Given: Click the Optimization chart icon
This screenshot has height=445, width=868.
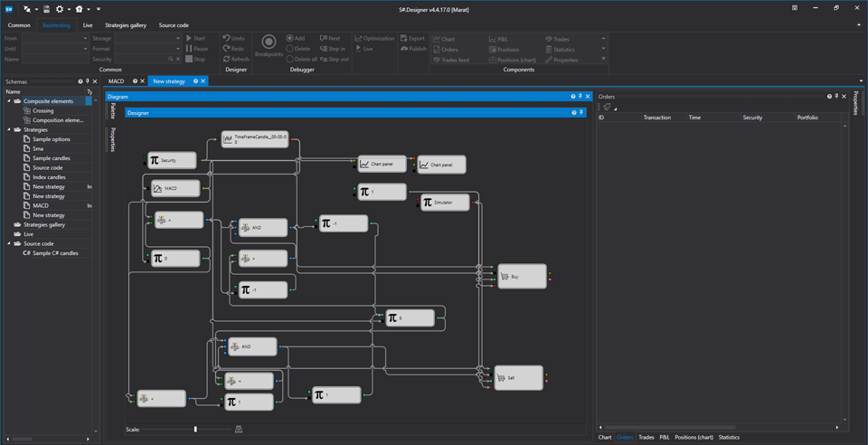Looking at the screenshot, I should pos(359,38).
